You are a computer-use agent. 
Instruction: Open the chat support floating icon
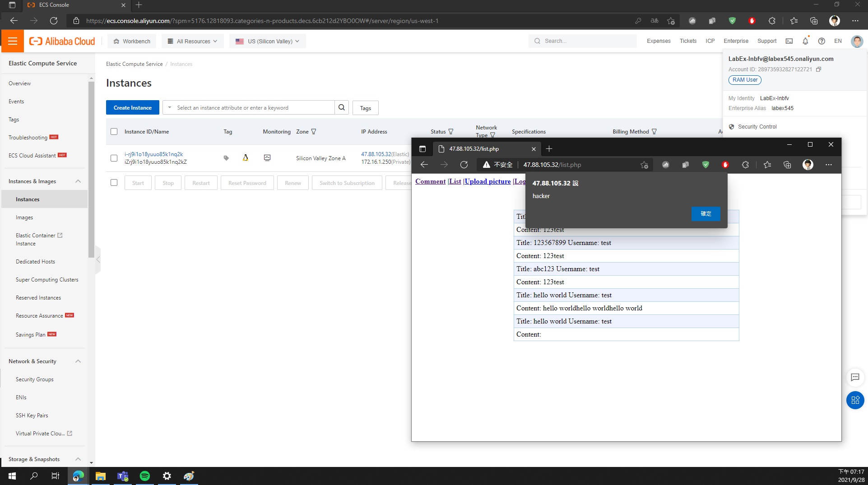(855, 378)
